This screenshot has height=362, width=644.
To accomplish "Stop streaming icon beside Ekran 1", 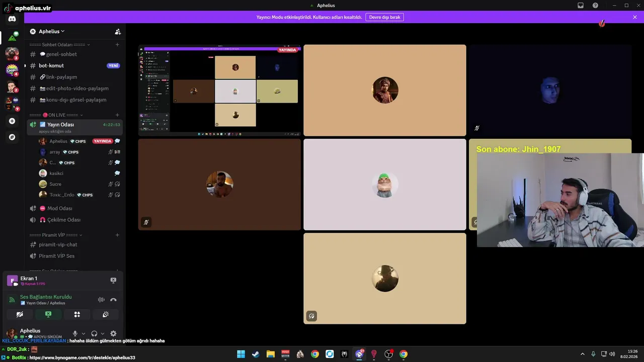I will [x=113, y=280].
